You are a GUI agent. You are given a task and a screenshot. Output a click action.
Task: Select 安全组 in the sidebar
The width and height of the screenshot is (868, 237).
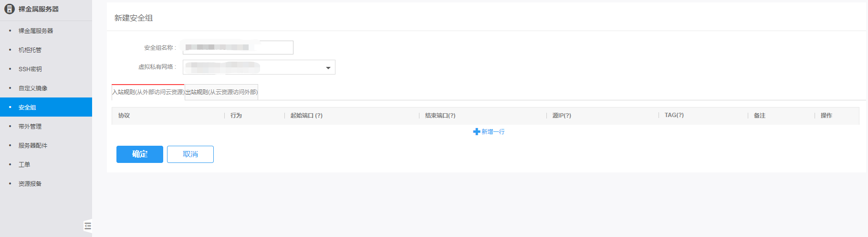(46, 107)
